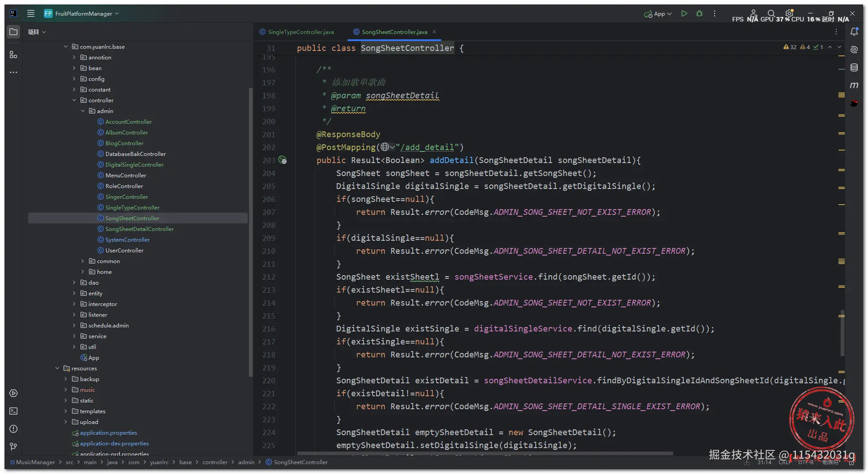Open the IntelliJ application icon menu

point(13,13)
